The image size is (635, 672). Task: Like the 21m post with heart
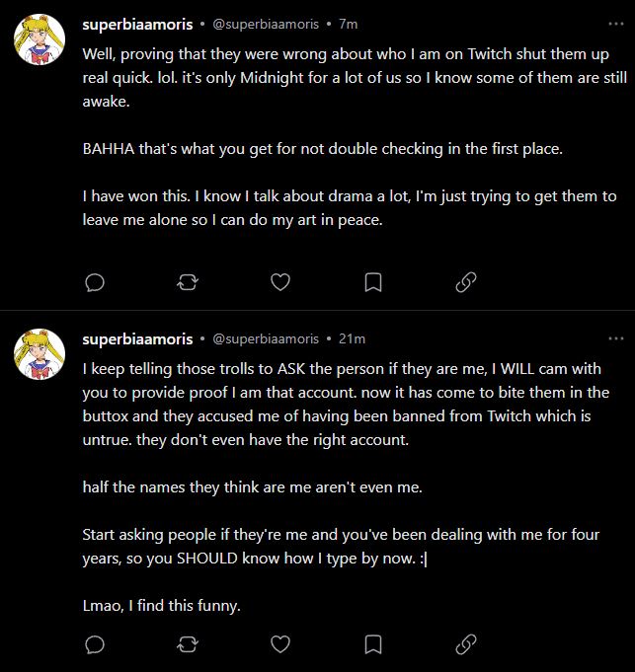(280, 644)
